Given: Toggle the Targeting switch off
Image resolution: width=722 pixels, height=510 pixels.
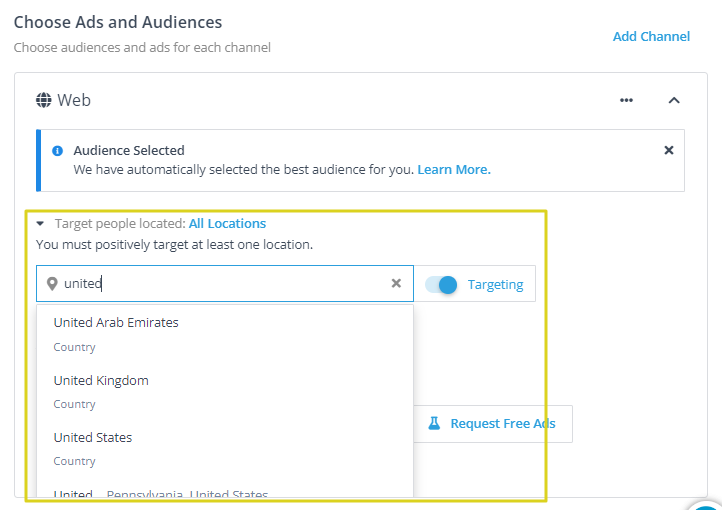Looking at the screenshot, I should coord(441,284).
